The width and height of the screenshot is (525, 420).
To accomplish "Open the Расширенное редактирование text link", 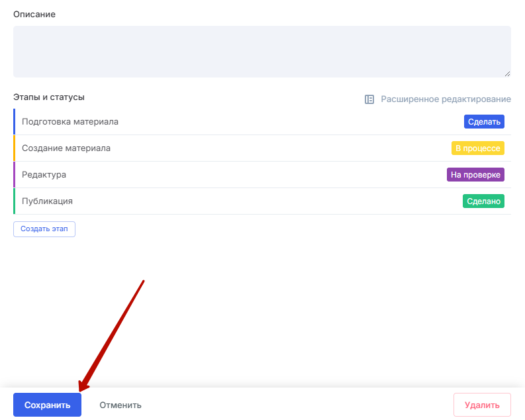I will click(x=446, y=99).
